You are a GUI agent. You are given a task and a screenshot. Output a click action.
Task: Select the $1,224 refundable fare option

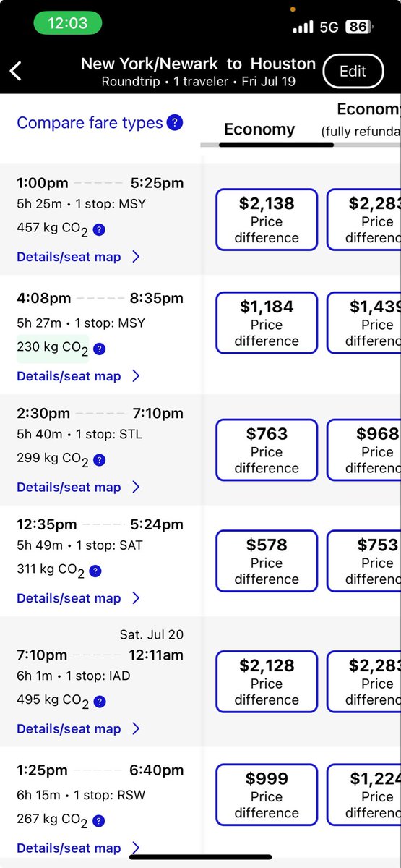click(x=364, y=796)
